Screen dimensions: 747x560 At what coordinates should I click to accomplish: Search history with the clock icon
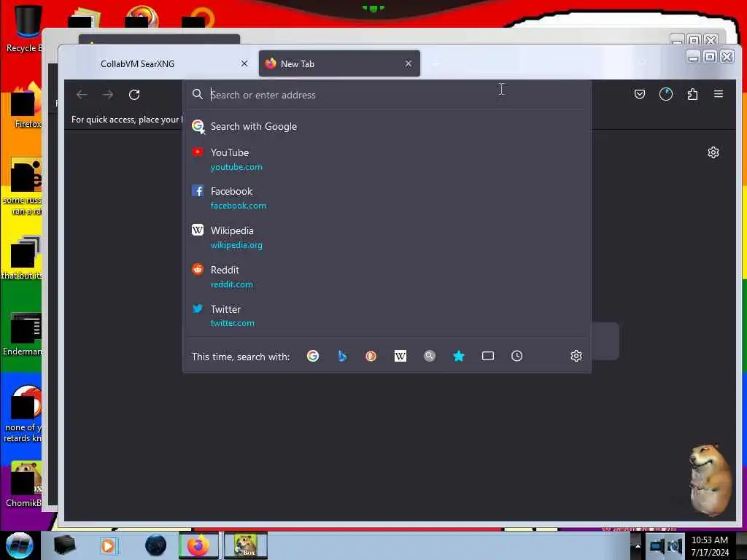pyautogui.click(x=517, y=356)
